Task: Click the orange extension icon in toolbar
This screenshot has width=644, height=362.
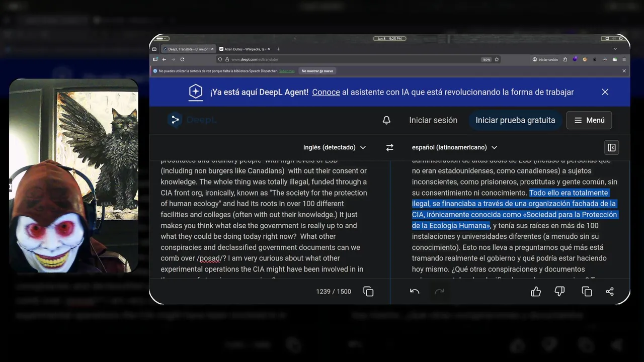Action: pos(585,59)
